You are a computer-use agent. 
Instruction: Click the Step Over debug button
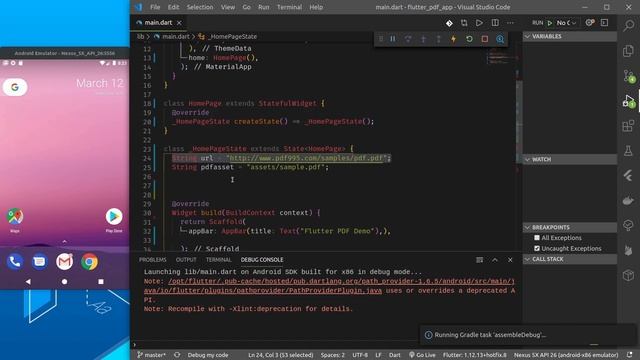408,39
